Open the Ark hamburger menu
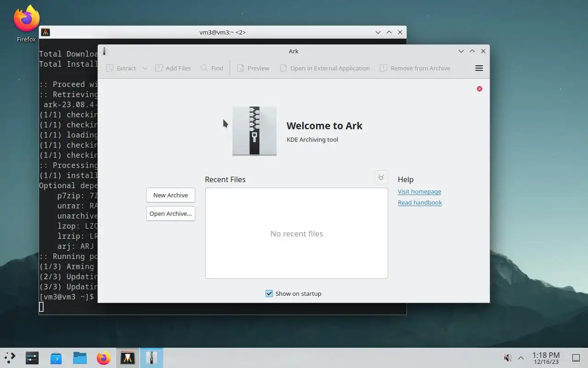 click(479, 68)
